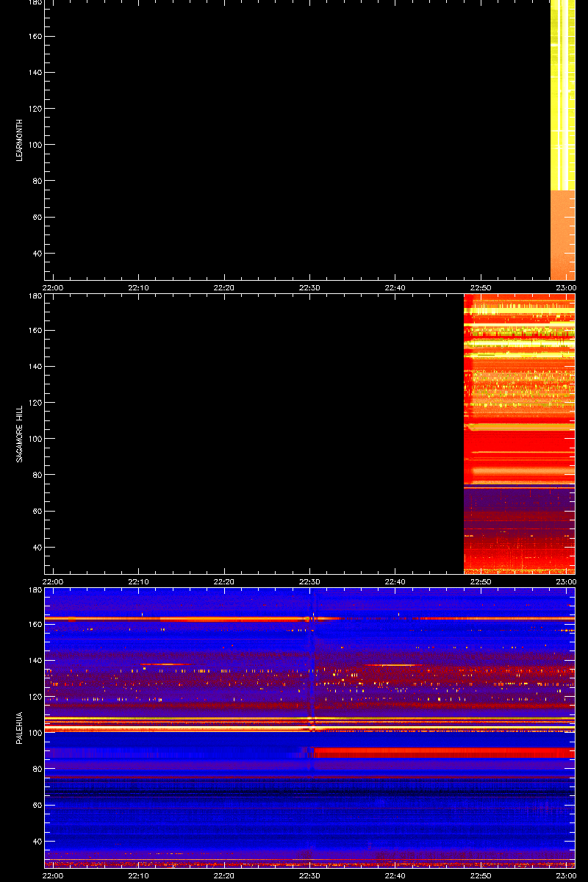Click the yellow-orange line near 163 MHz in Palehua
Viewport: 588px width, 882px height.
(309, 619)
